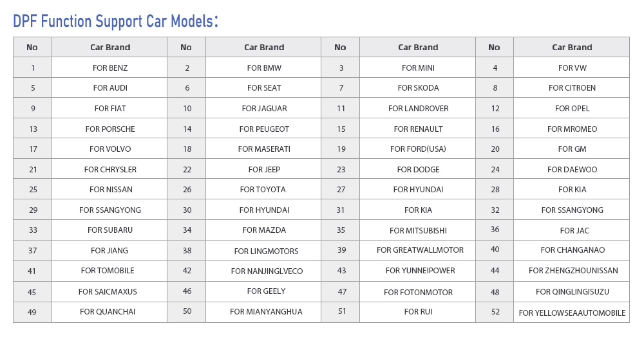Select the FOR MASERATI entry
The image size is (644, 337).
pos(264,149)
